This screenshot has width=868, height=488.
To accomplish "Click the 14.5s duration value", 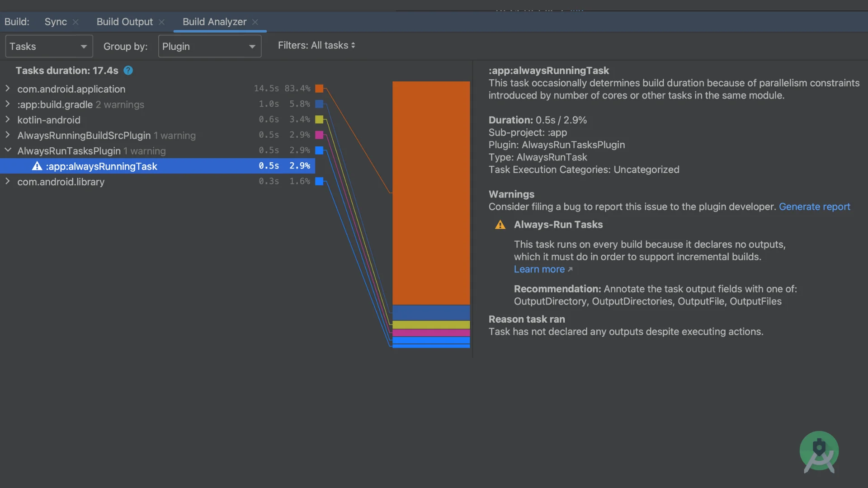I will (266, 89).
